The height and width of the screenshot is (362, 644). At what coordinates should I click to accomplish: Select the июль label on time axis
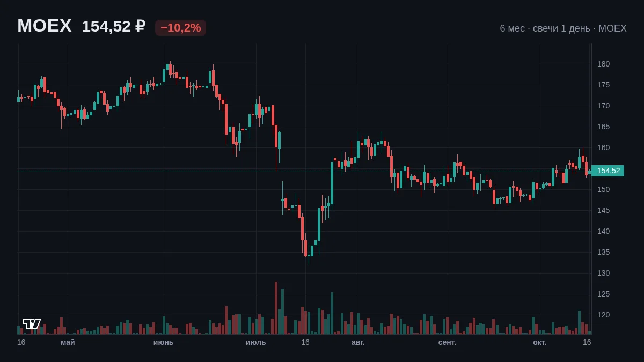[255, 342]
